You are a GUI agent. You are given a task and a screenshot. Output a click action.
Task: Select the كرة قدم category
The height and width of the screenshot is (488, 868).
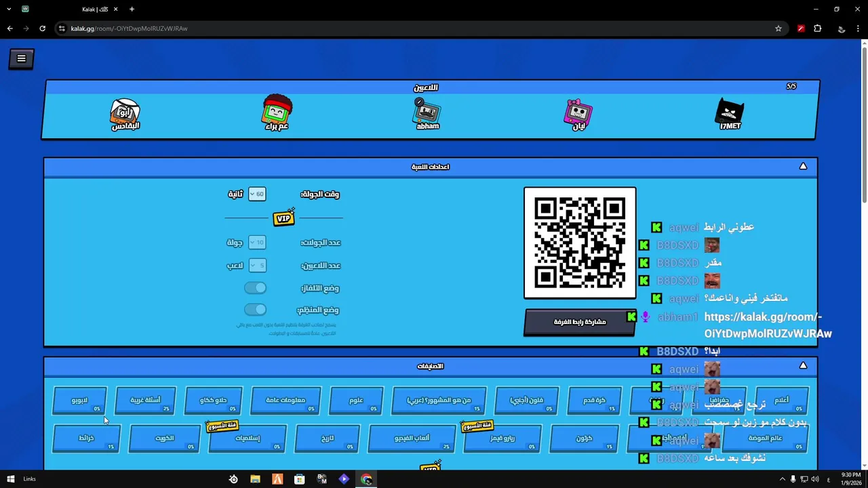pyautogui.click(x=594, y=400)
